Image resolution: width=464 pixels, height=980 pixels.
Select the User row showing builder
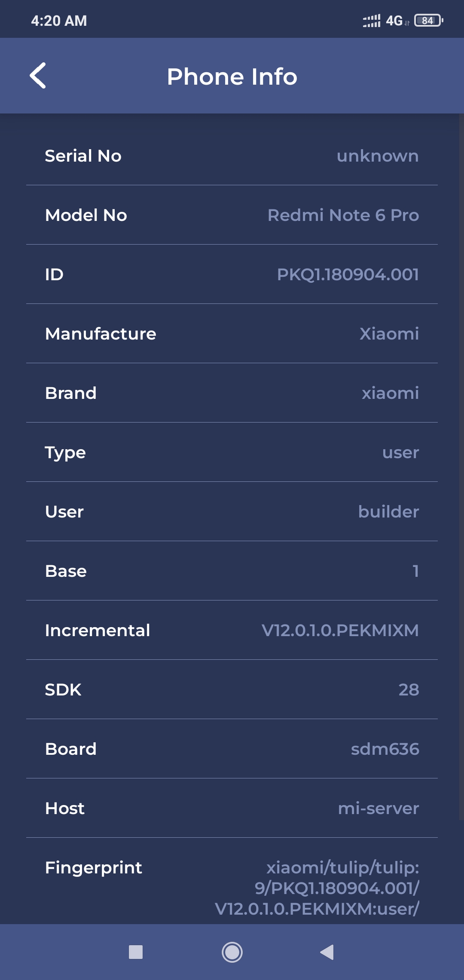(x=232, y=511)
